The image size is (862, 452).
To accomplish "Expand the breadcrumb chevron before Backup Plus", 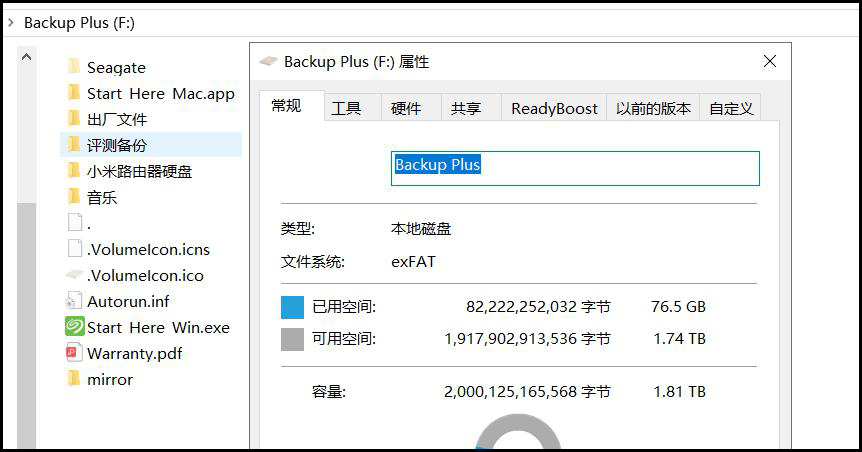I will [11, 23].
